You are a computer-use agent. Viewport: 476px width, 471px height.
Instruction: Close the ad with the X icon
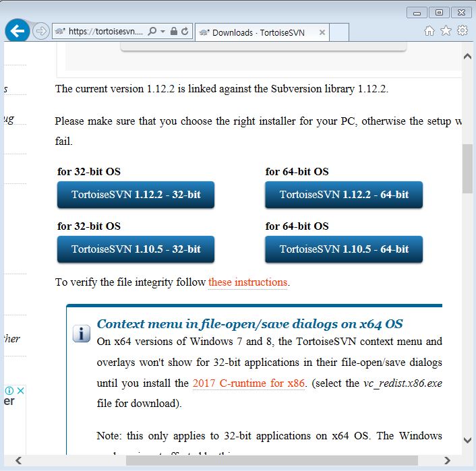click(20, 390)
